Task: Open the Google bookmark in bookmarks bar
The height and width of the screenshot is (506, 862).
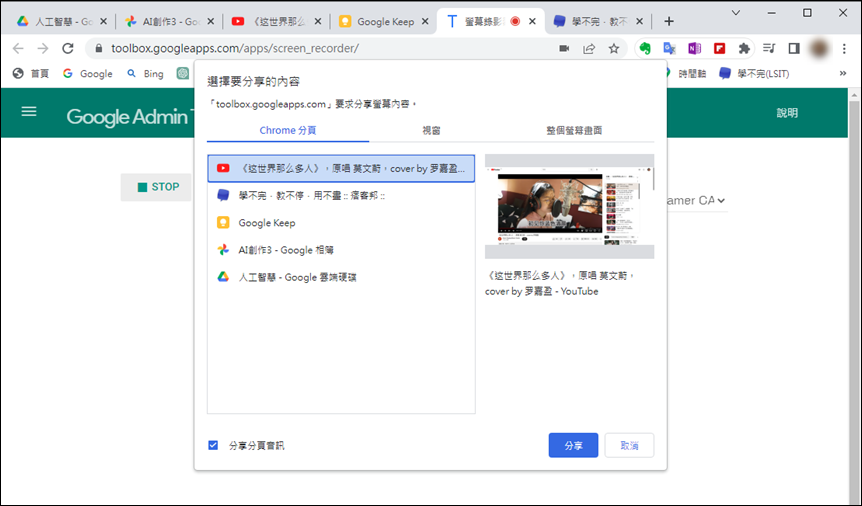Action: click(87, 74)
